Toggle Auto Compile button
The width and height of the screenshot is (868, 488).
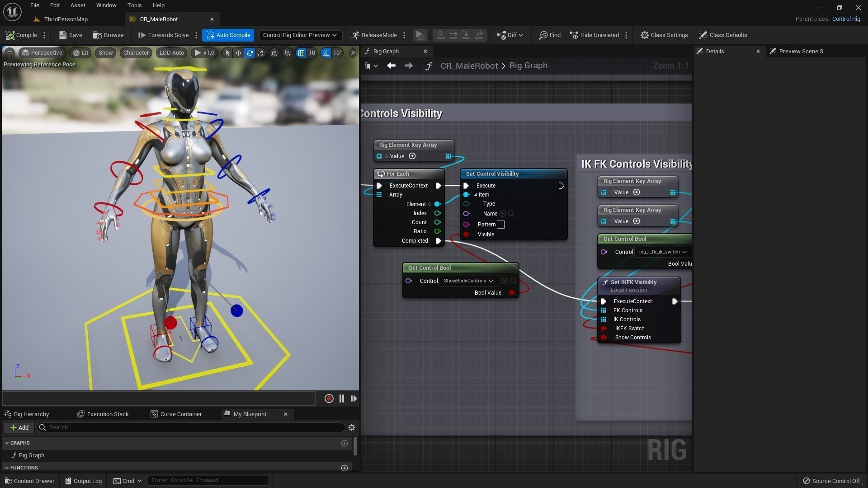coord(228,35)
